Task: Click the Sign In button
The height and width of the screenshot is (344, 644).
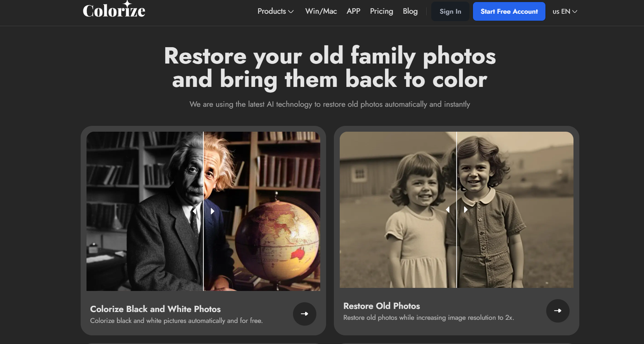Action: pyautogui.click(x=450, y=12)
